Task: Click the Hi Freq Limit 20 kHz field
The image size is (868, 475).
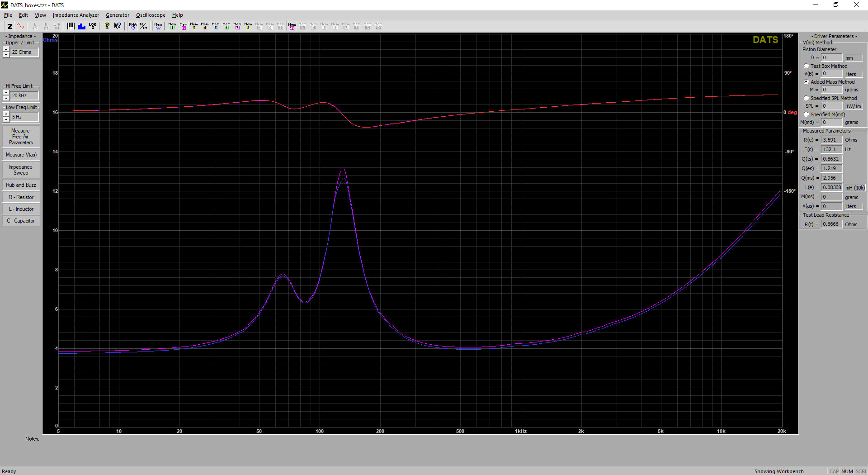Action: click(x=24, y=95)
